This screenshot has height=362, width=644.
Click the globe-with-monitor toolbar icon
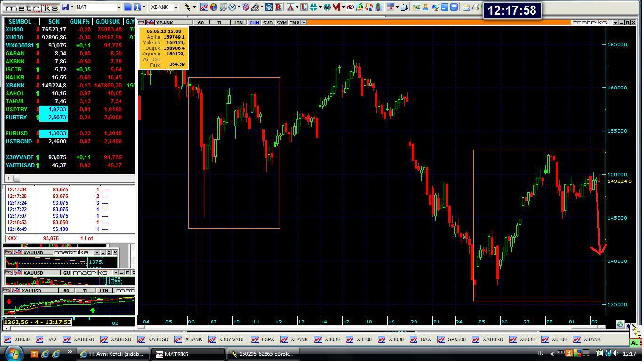pos(435,7)
